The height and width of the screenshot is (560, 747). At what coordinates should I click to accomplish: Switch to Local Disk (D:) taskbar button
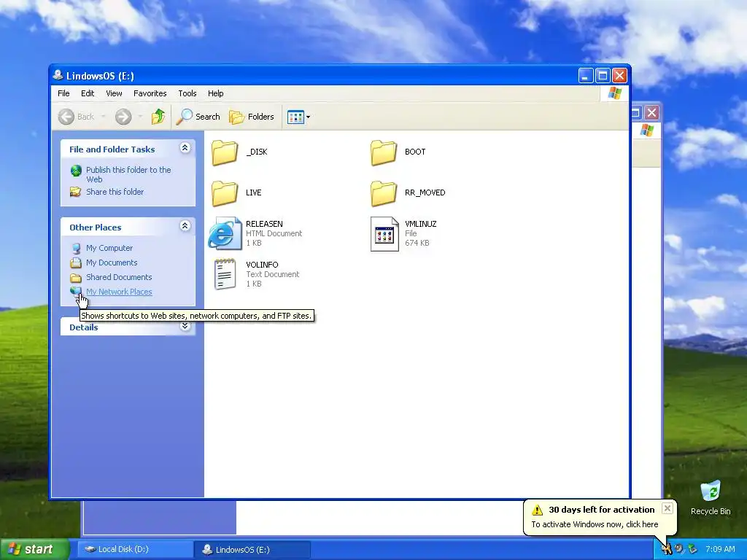pos(135,550)
